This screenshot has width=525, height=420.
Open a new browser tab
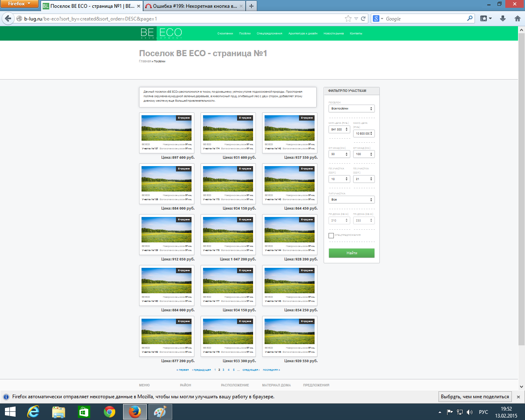[x=251, y=6]
